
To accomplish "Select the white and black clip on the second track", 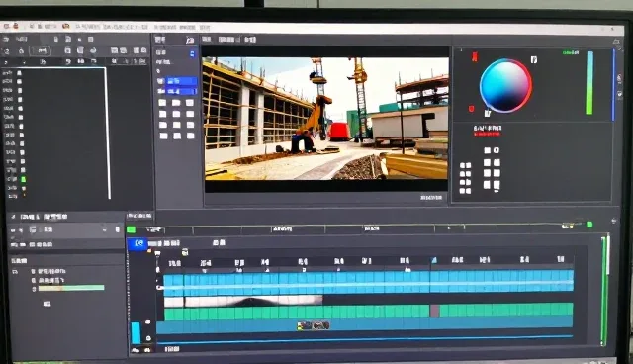I will [x=243, y=301].
